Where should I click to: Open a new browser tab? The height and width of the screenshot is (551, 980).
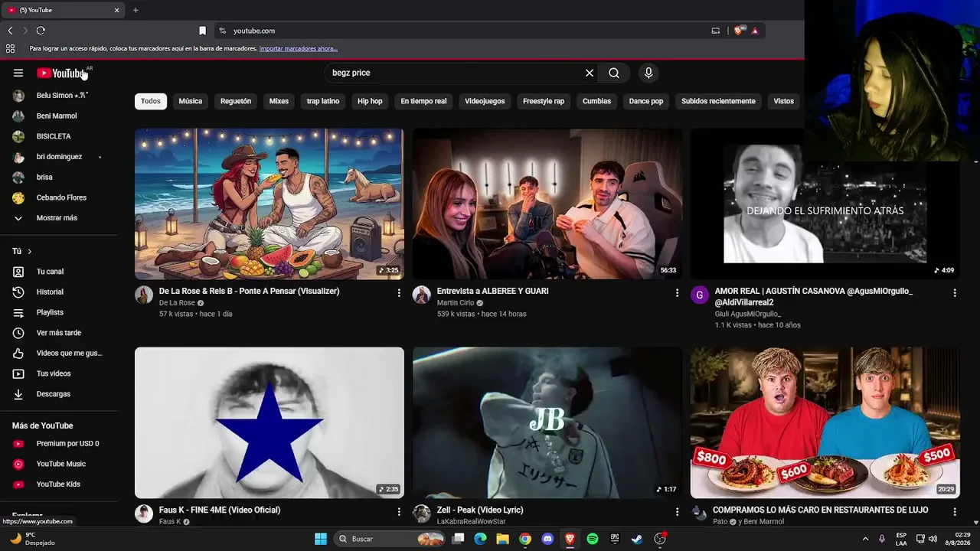coord(136,10)
